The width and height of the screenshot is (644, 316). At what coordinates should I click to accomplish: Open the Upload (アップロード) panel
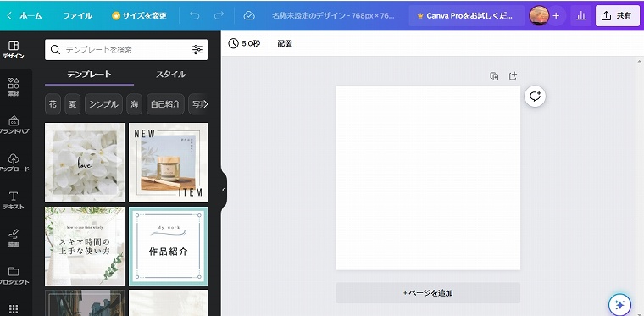[x=14, y=163]
